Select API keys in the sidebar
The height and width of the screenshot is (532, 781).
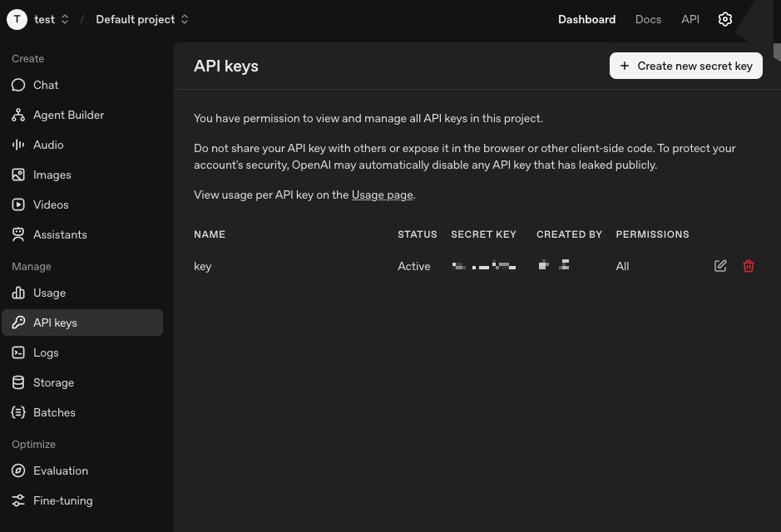[x=82, y=323]
